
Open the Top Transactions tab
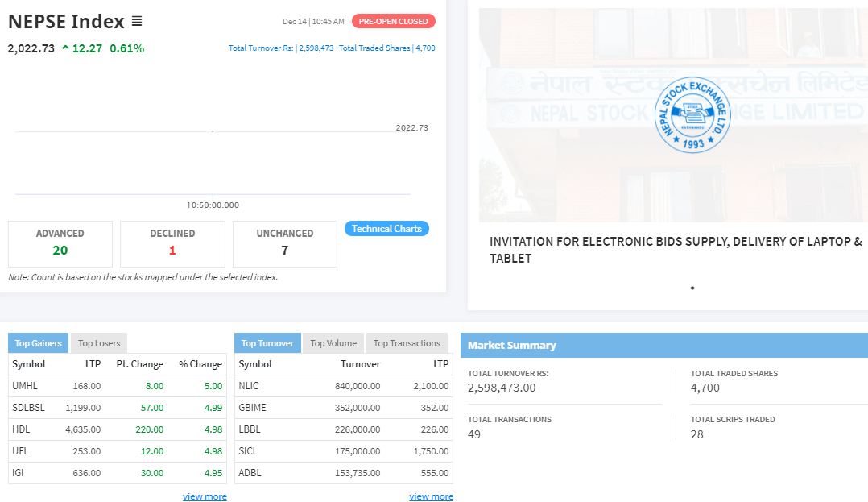pos(407,343)
